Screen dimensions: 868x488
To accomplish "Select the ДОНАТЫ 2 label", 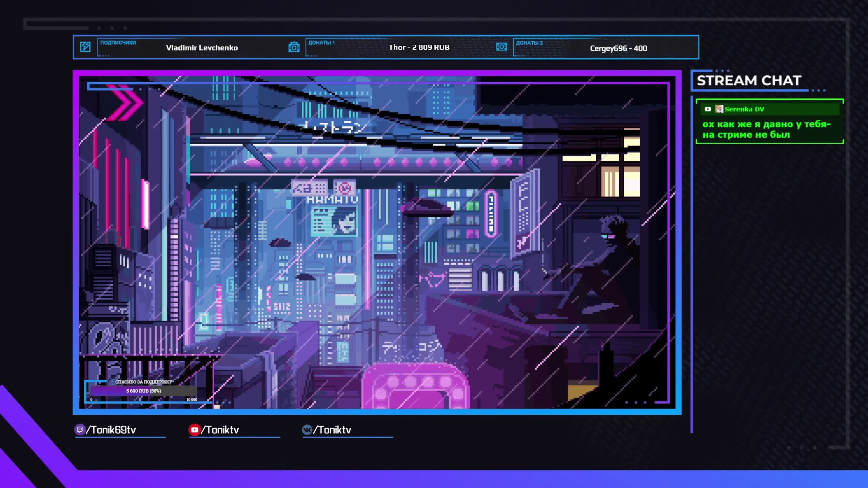I will [529, 43].
